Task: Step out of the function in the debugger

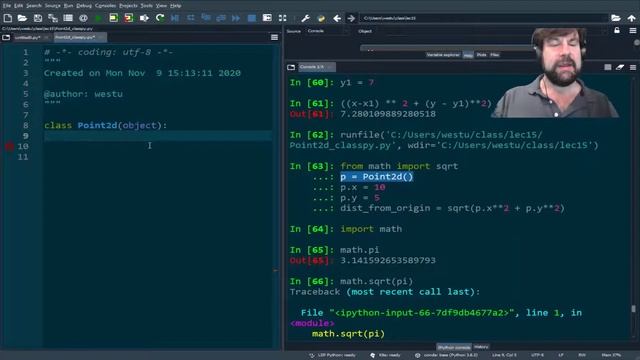Action: [221, 18]
